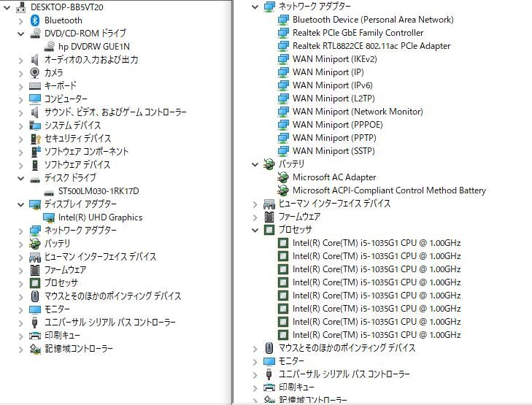The height and width of the screenshot is (405, 532).
Task: Expand the left pane ネットワーク アダプター category
Action: [x=20, y=231]
